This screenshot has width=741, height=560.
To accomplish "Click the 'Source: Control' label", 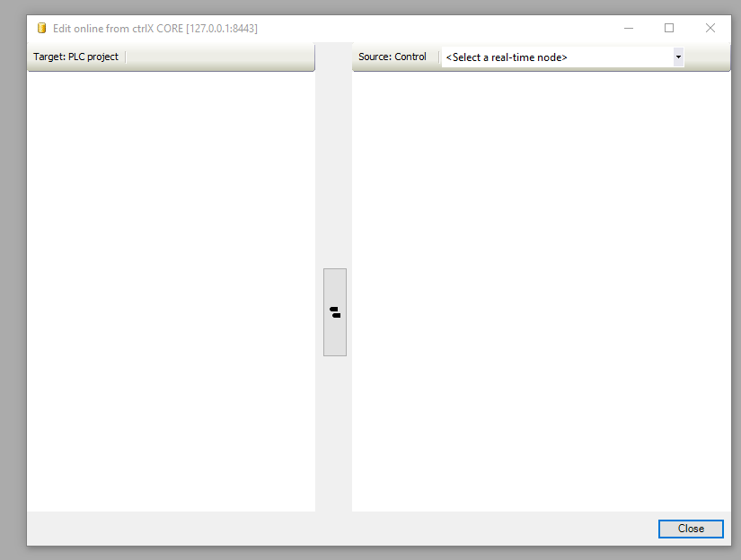I will point(393,57).
